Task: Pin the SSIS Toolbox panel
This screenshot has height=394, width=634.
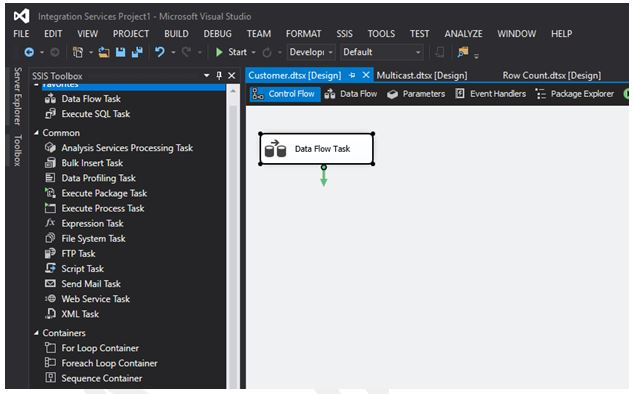Action: [x=219, y=75]
